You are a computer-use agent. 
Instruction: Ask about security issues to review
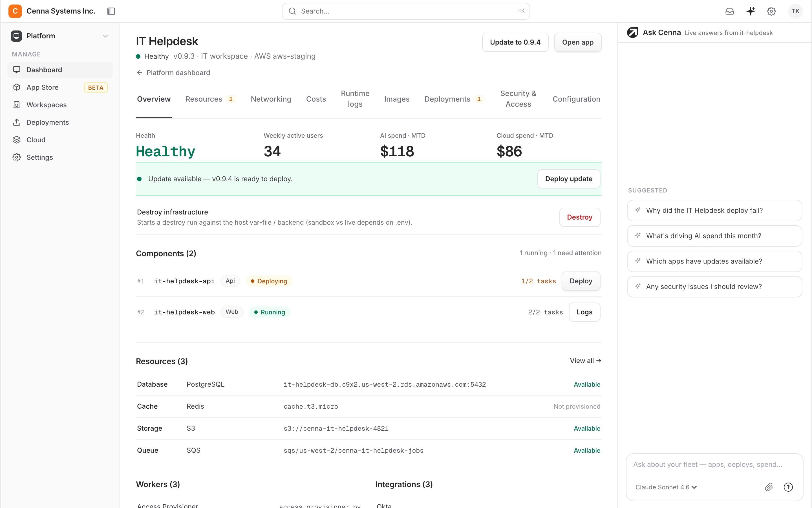click(714, 286)
